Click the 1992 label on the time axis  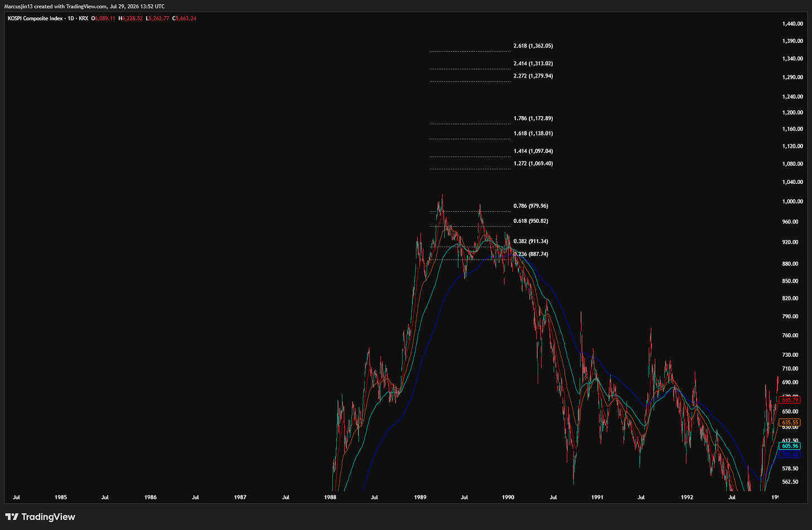[687, 497]
